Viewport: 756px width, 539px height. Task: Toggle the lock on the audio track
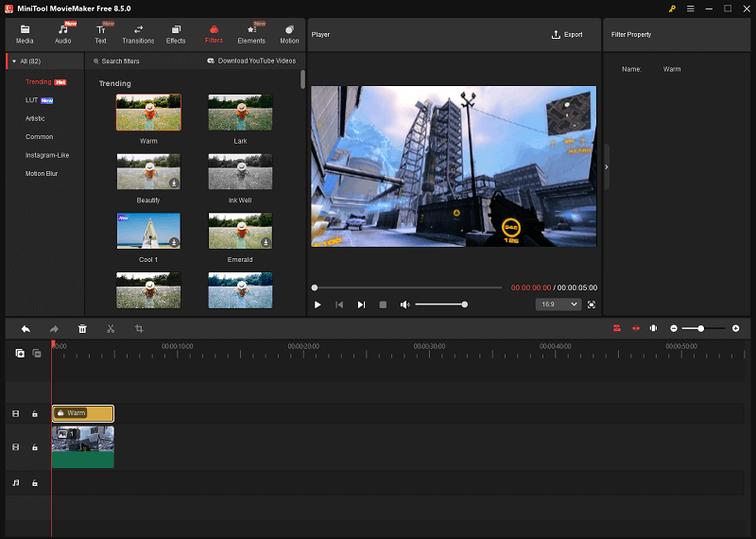click(35, 482)
